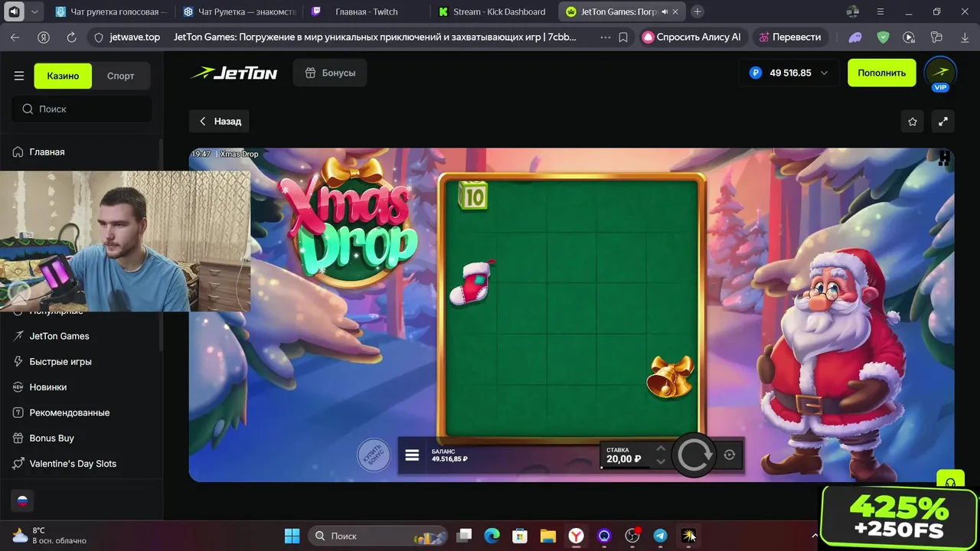Image resolution: width=980 pixels, height=551 pixels.
Task: Open the autoplay settings icon
Action: pyautogui.click(x=730, y=455)
